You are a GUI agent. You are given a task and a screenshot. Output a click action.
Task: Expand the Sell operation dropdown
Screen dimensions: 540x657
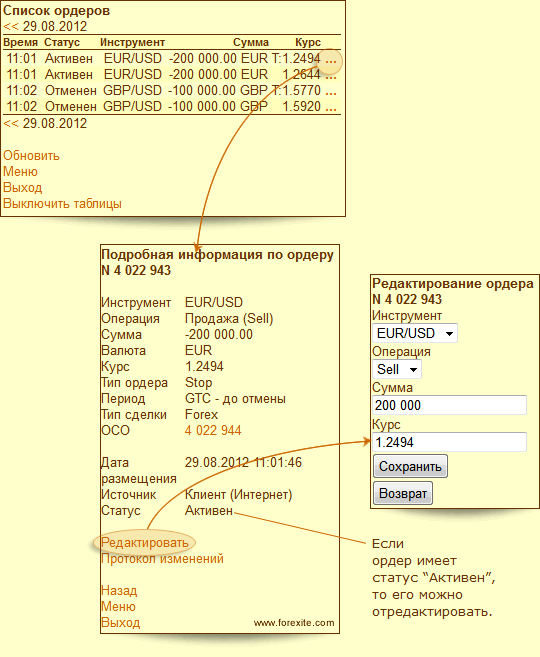397,370
